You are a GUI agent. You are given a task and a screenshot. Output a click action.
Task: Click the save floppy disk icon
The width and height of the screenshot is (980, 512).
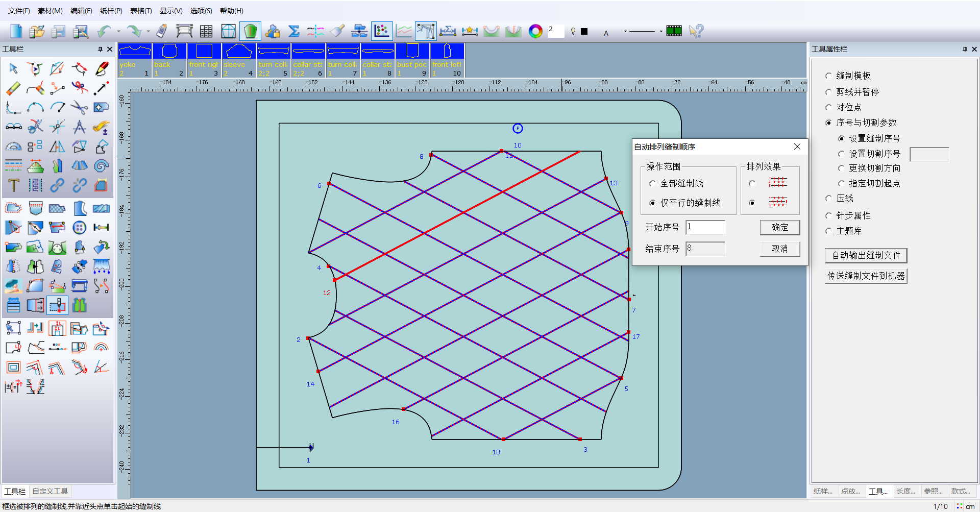[x=59, y=31]
